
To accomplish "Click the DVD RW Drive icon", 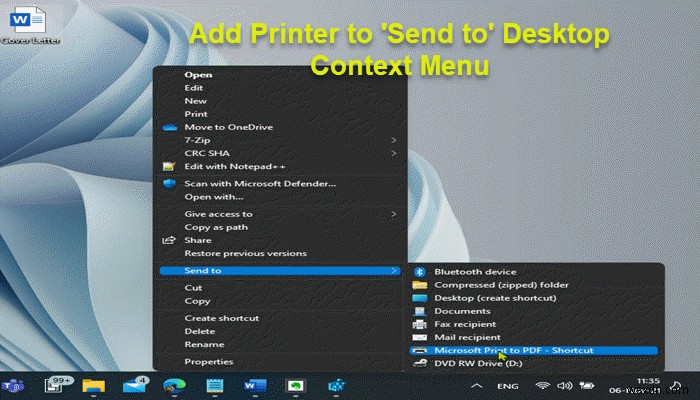I will click(x=420, y=363).
